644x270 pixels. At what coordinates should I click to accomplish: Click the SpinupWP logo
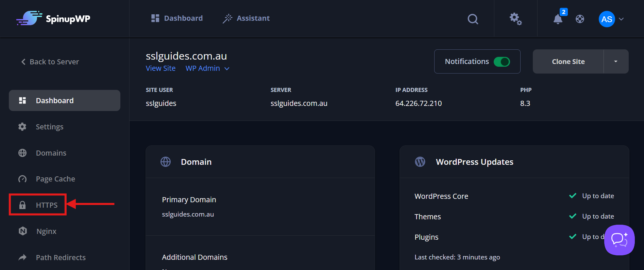tap(53, 18)
